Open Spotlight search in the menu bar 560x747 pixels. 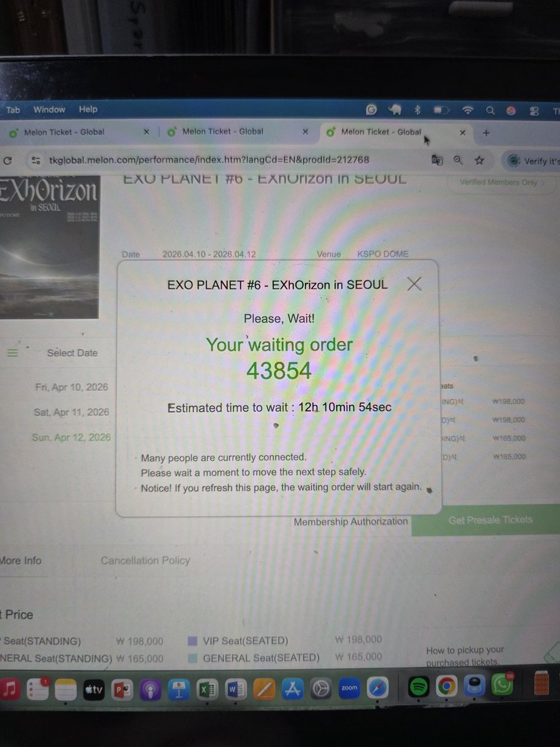tap(490, 111)
